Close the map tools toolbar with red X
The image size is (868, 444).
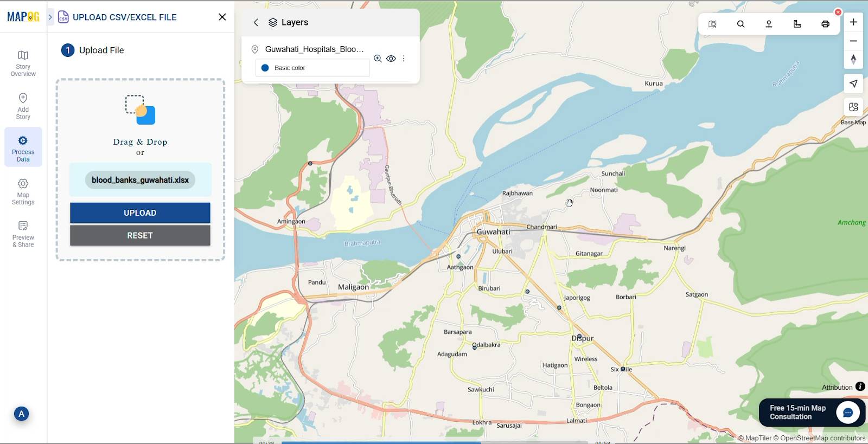pos(838,12)
